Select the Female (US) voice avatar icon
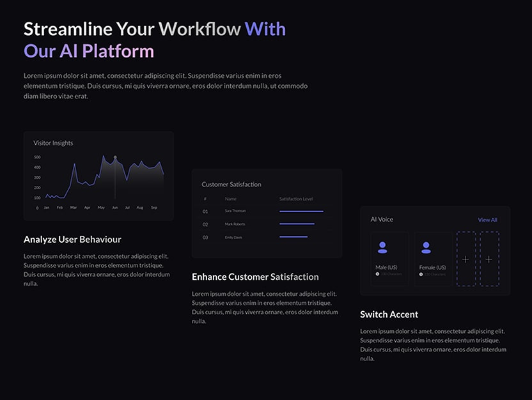This screenshot has width=532, height=400. (x=426, y=247)
